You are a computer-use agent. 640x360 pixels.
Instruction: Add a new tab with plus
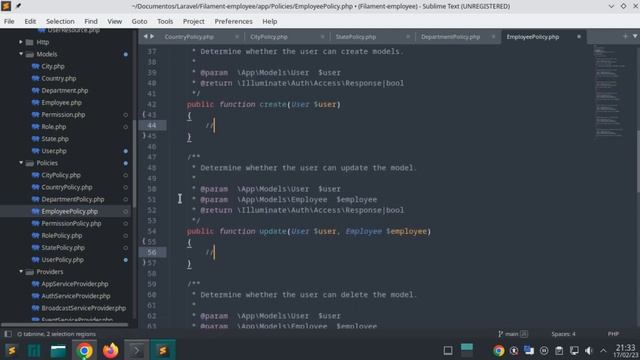pos(625,36)
